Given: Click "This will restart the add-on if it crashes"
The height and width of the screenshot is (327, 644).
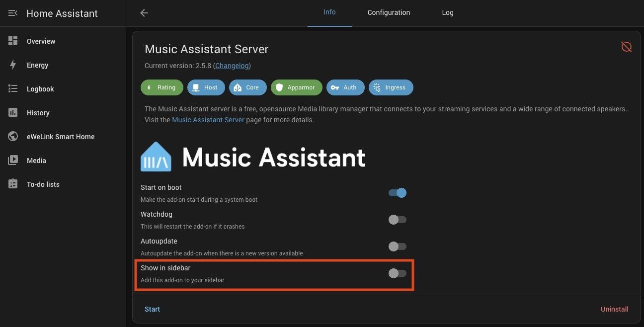Looking at the screenshot, I should pos(193,226).
